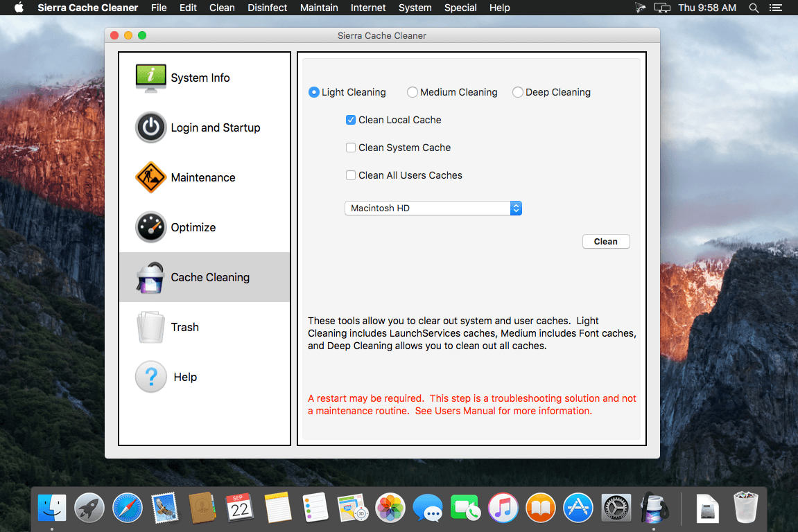The height and width of the screenshot is (532, 798).
Task: Select the Maintenance construction sign icon
Action: tap(150, 177)
